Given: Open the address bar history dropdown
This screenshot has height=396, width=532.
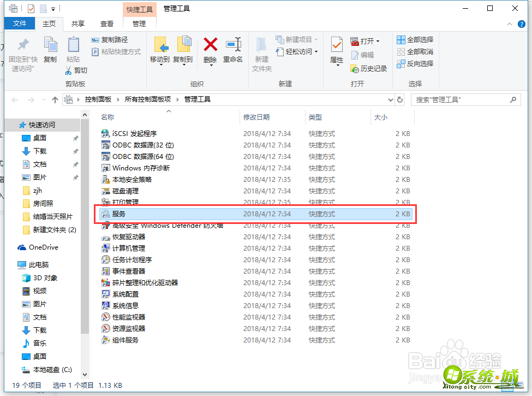Looking at the screenshot, I should [x=390, y=99].
